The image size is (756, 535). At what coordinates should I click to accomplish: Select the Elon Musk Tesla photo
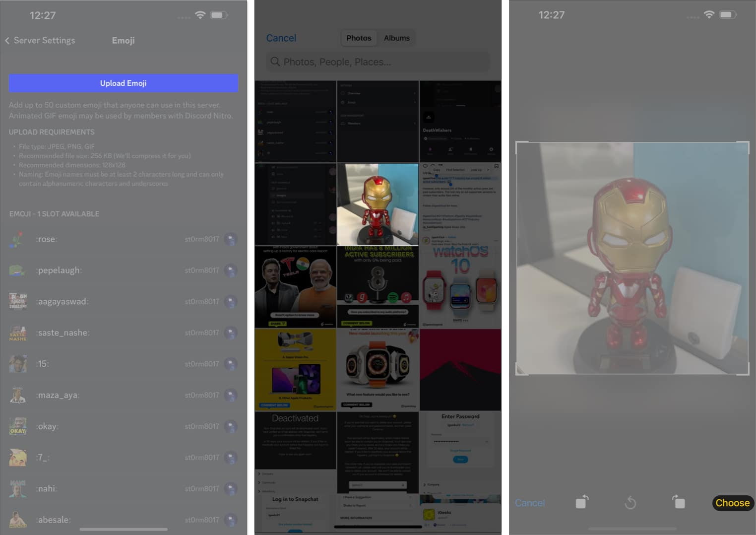pos(295,287)
